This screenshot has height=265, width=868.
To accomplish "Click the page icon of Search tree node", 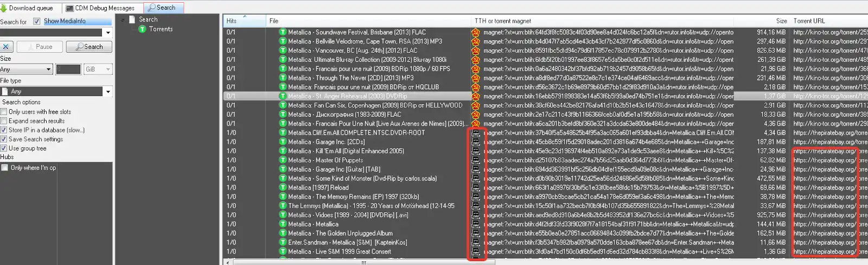I will coord(132,19).
